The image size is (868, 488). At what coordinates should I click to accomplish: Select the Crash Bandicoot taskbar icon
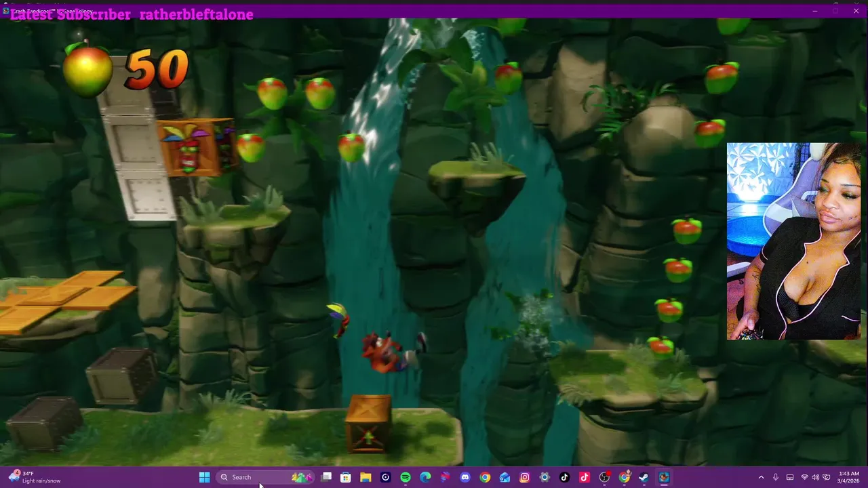coord(664,477)
